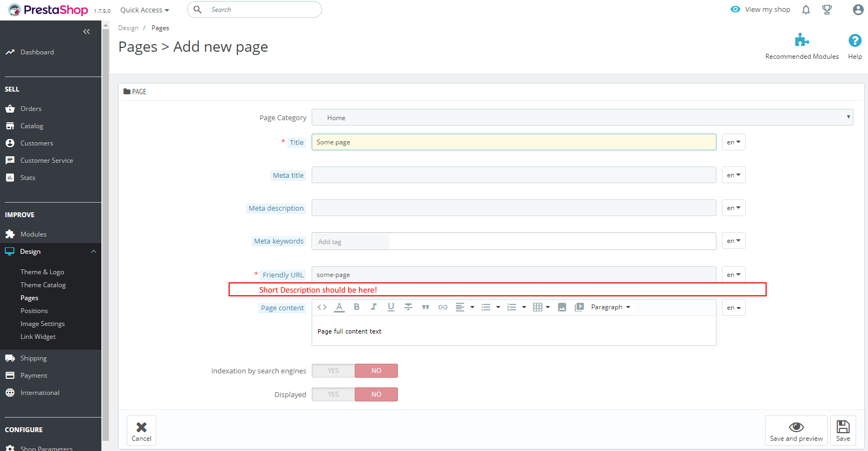Open Help question mark icon
The width and height of the screenshot is (868, 451).
tap(855, 40)
